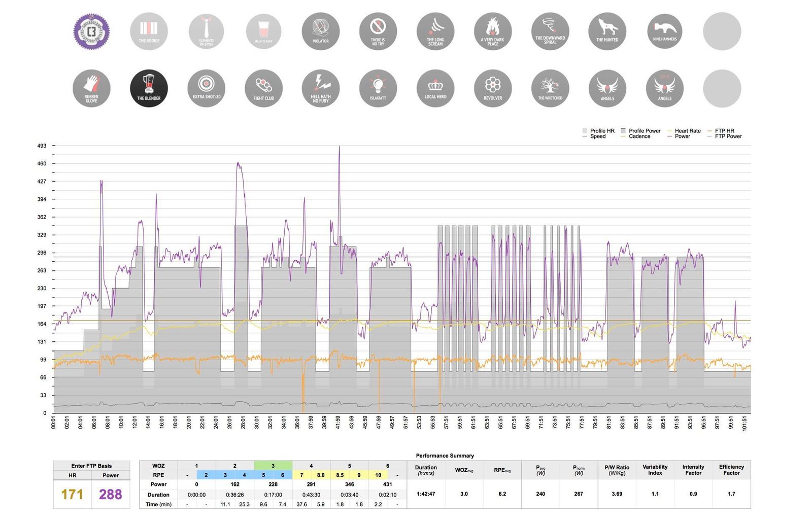
Task: Toggle the Heart Rate legend series
Action: (x=687, y=131)
